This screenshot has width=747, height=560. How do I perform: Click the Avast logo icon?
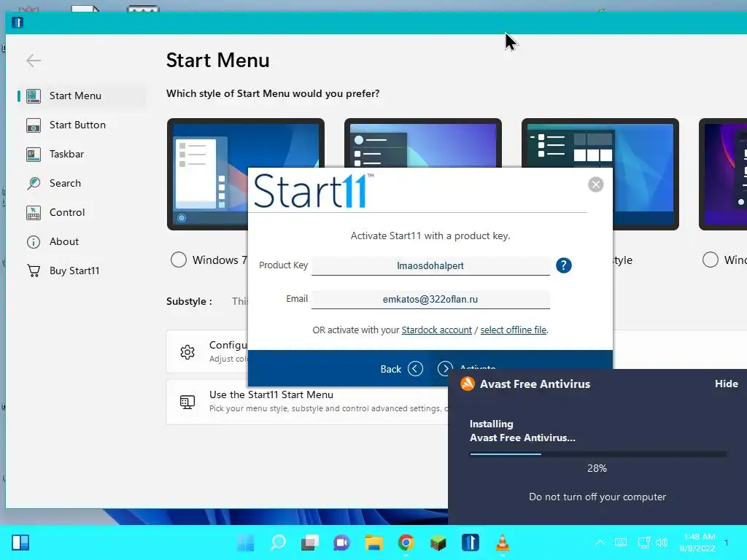click(468, 384)
